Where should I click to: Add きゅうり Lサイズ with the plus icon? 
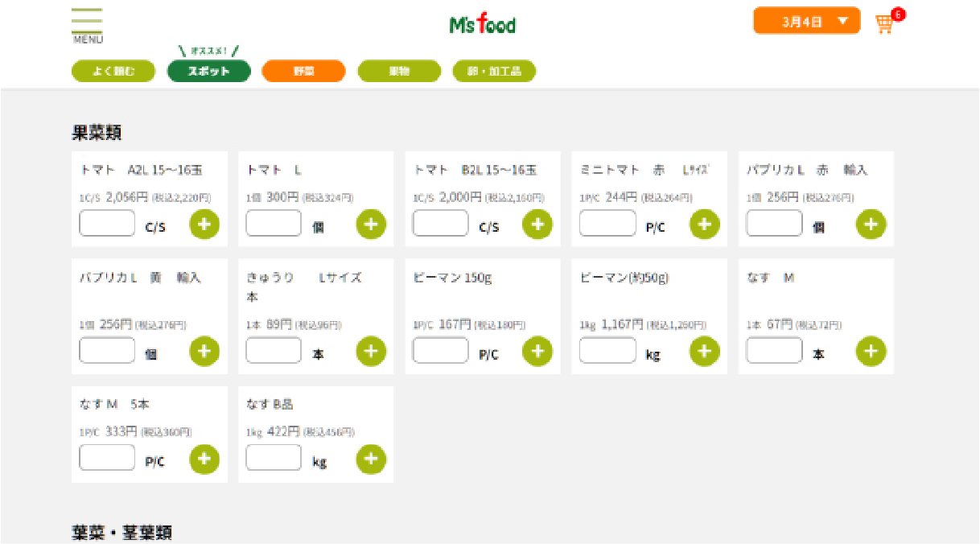371,351
